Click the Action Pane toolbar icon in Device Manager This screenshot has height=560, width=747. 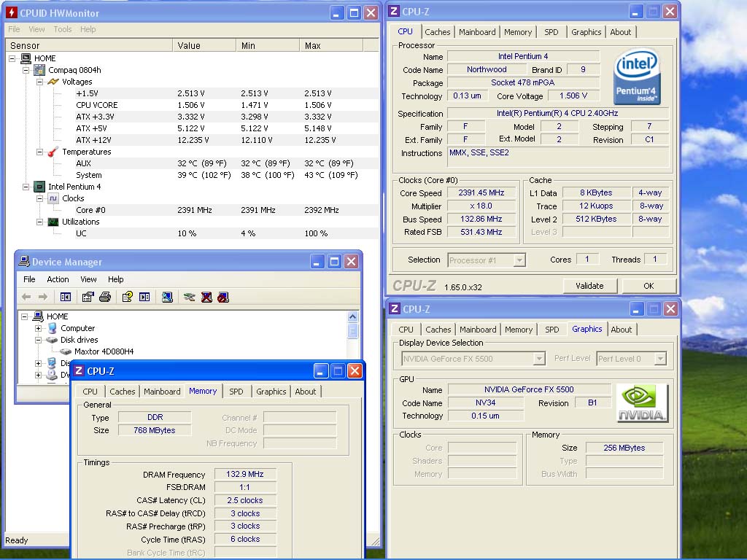[144, 297]
